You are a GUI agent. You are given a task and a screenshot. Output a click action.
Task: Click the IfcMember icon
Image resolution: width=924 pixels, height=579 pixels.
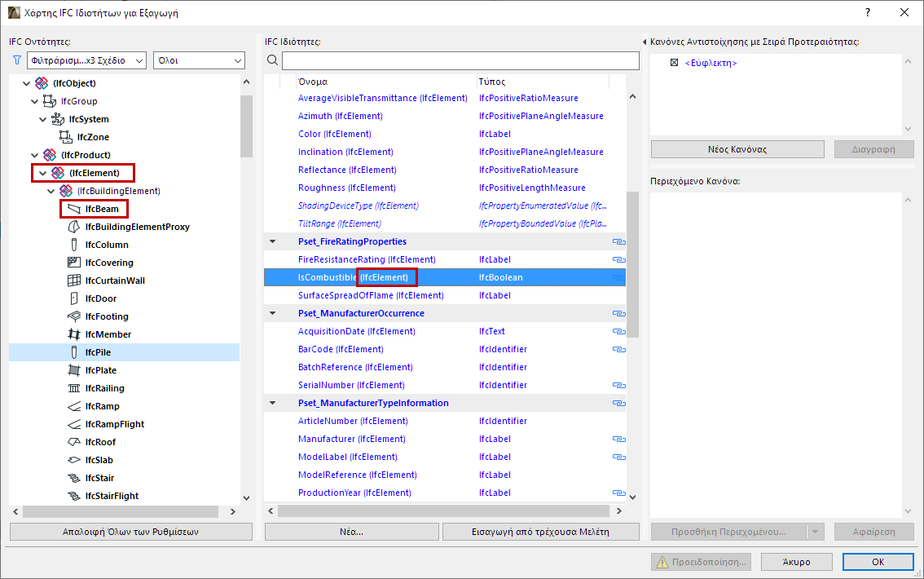74,334
